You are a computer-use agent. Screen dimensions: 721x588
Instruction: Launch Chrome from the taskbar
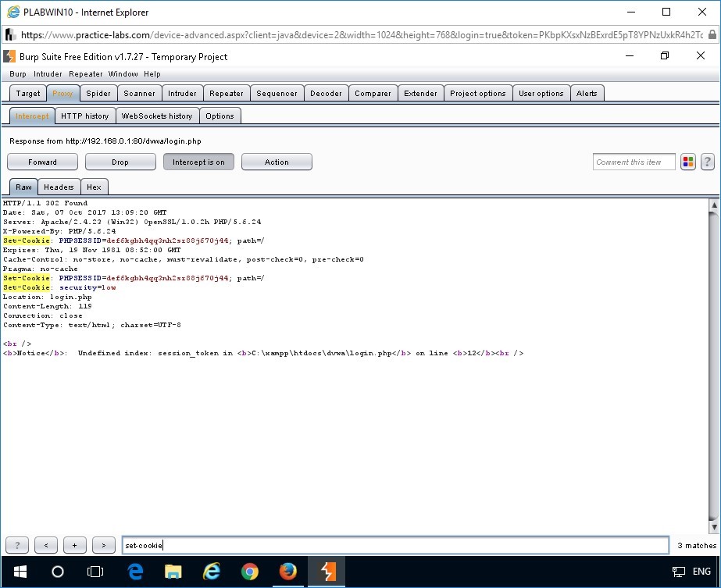(x=250, y=572)
